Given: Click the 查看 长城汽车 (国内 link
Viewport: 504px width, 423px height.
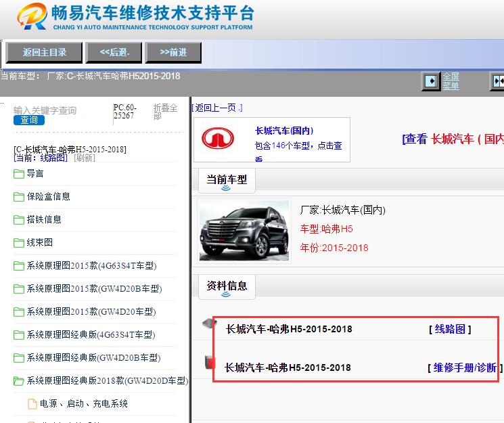Looking at the screenshot, I should tap(453, 139).
